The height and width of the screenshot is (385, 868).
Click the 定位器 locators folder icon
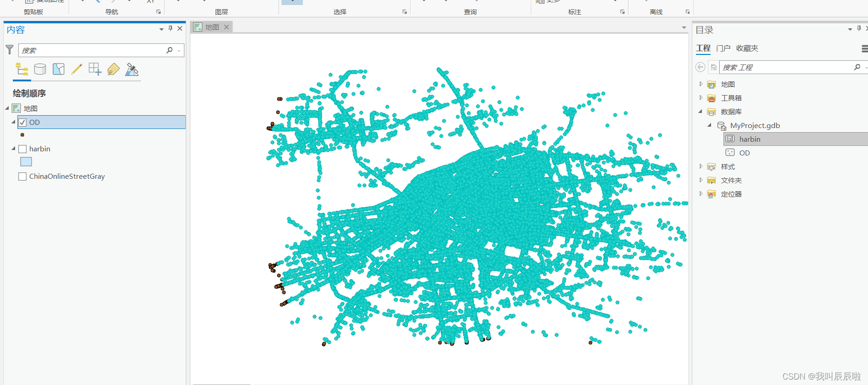pyautogui.click(x=712, y=194)
